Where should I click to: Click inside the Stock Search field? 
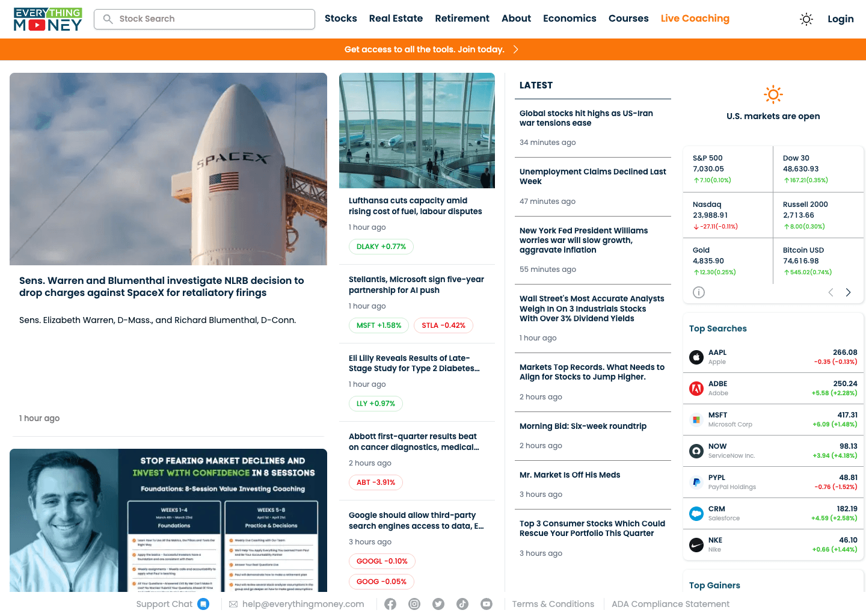(204, 19)
